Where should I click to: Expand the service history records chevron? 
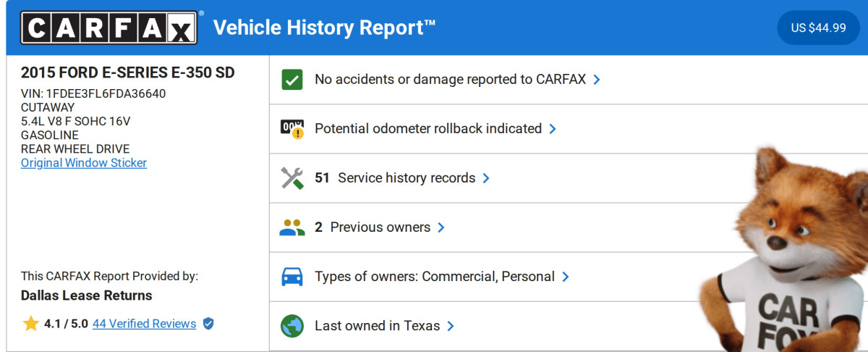486,178
